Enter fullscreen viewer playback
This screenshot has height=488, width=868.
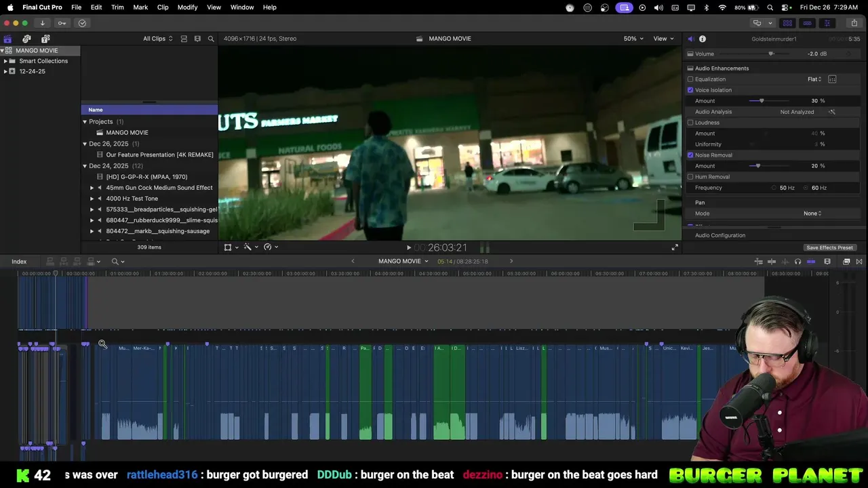point(675,247)
